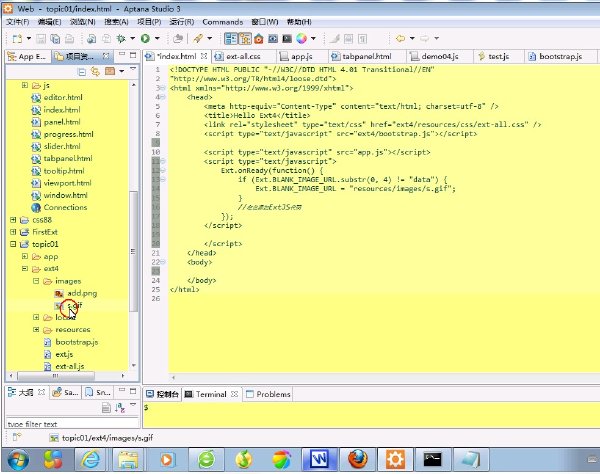Toggle the Sort icon in outline panel

click(x=120, y=408)
